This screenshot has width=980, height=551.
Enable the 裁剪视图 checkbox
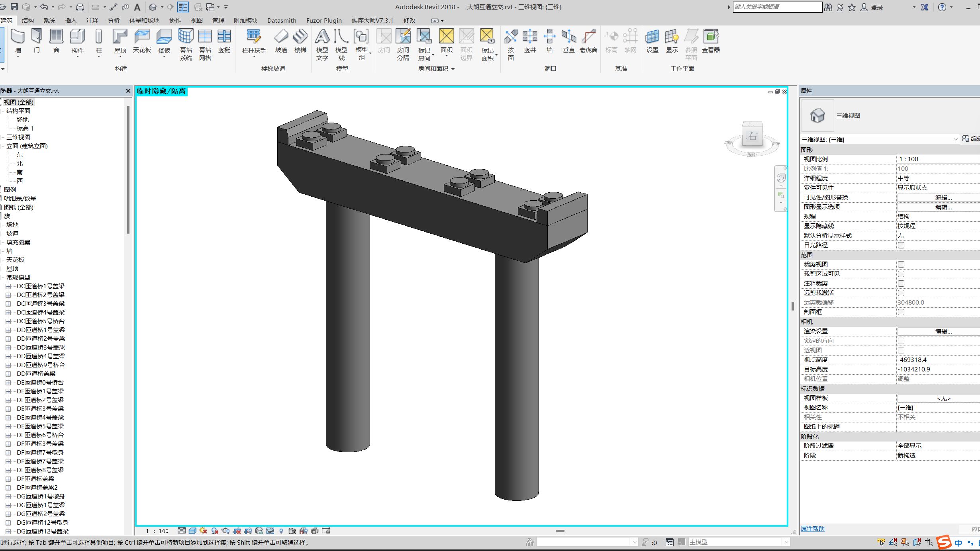[901, 264]
